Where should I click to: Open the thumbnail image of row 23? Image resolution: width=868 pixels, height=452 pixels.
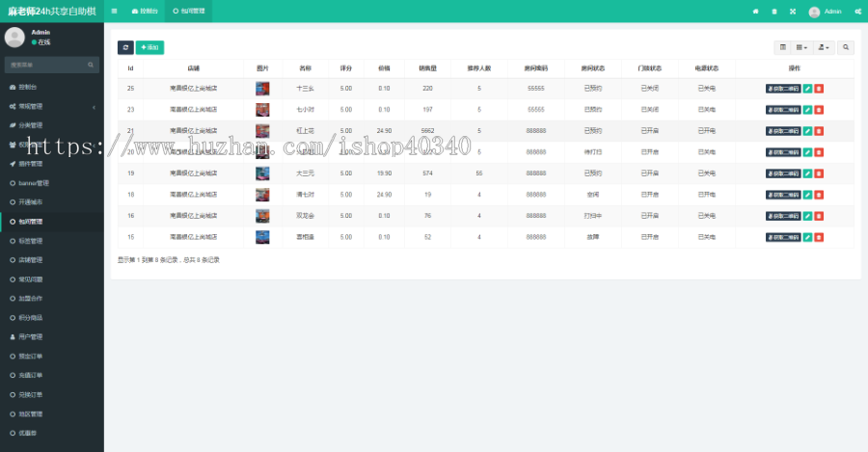pyautogui.click(x=262, y=110)
